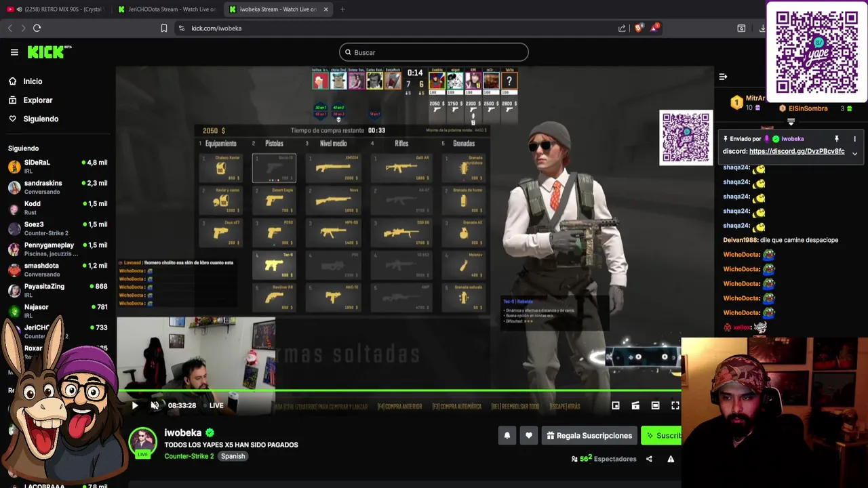Click the green stream progress bar
Viewport: 868px width, 488px height.
399,390
